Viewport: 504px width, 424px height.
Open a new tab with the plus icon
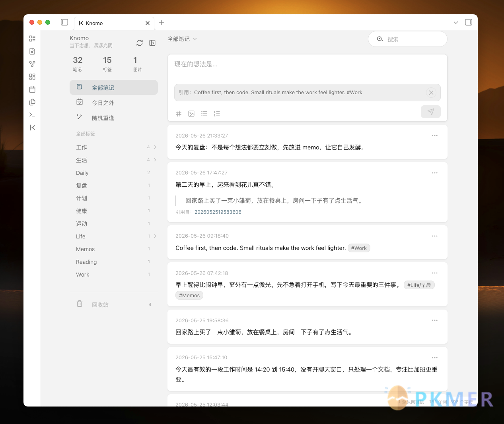pyautogui.click(x=162, y=23)
